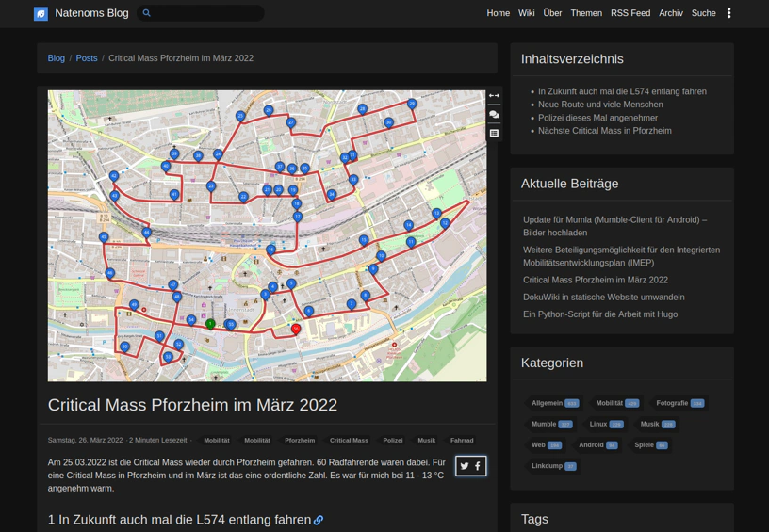Open 'Ein Python-Script für die Arbeit mit Hugo'

click(600, 314)
